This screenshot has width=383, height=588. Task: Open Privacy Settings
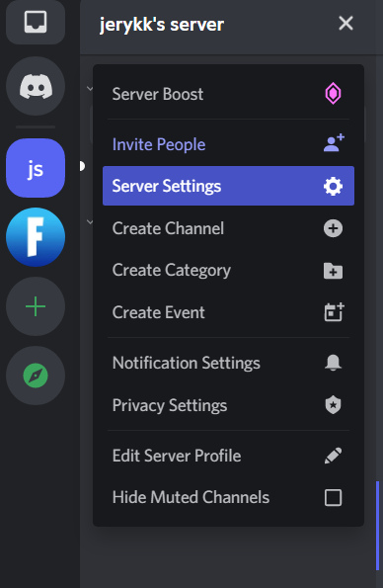point(228,405)
